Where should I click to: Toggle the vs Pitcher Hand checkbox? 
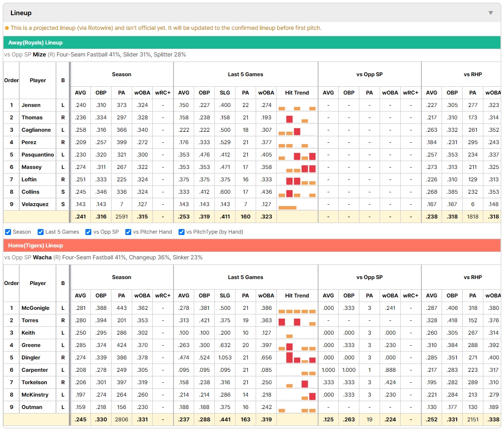128,232
